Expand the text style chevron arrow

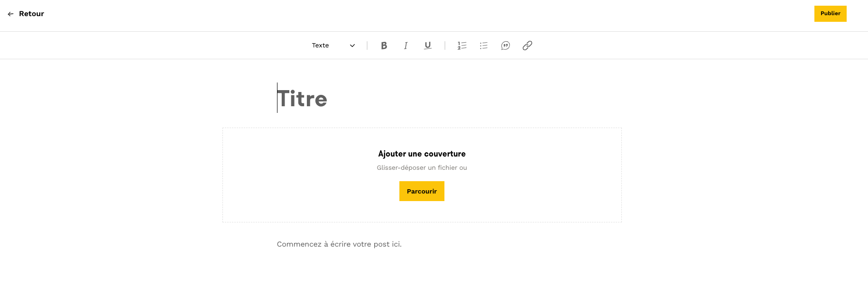pyautogui.click(x=352, y=46)
